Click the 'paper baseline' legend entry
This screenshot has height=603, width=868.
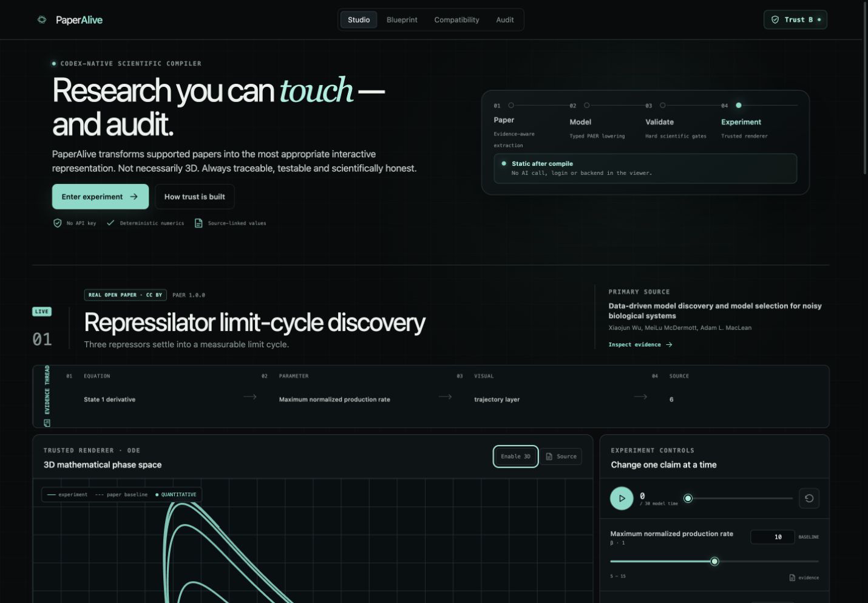[x=121, y=495]
